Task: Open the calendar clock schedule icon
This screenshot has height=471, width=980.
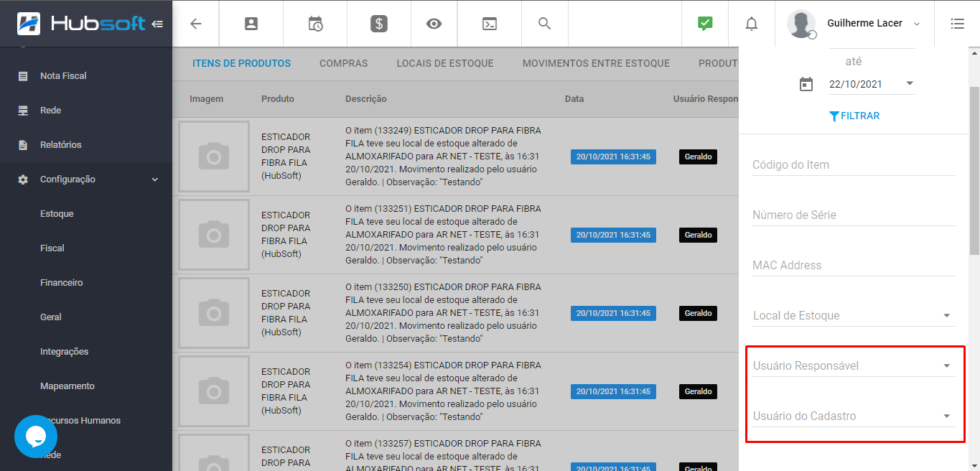Action: 315,24
